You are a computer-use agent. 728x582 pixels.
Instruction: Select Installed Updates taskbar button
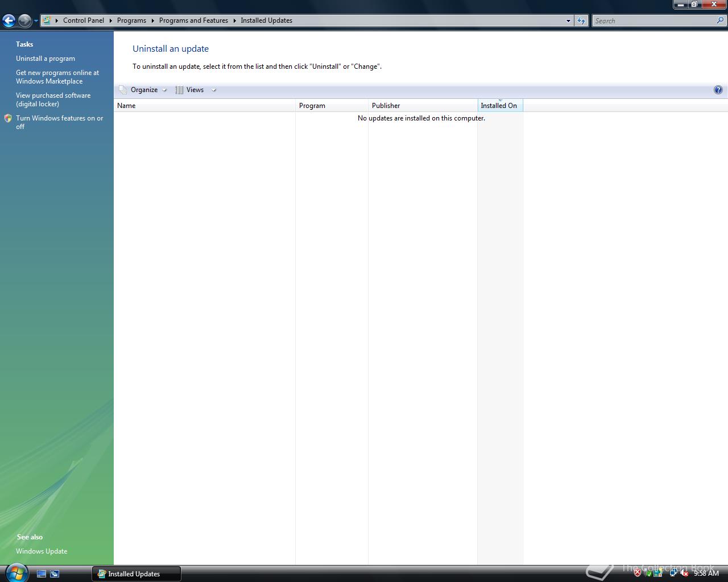click(136, 574)
